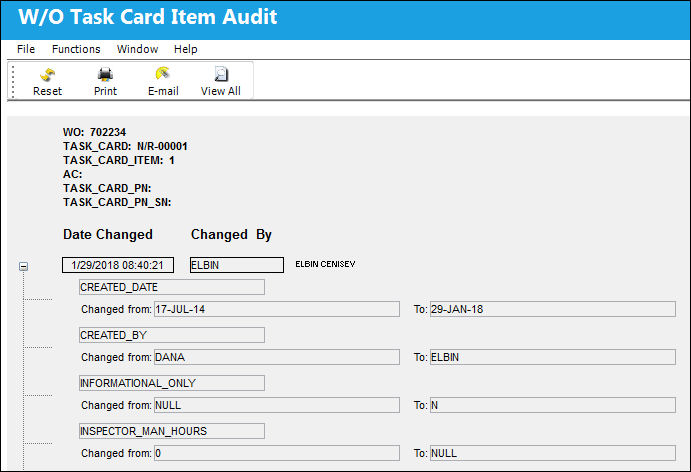Click the To value 29-JAN-18
691x472 pixels.
(553, 309)
